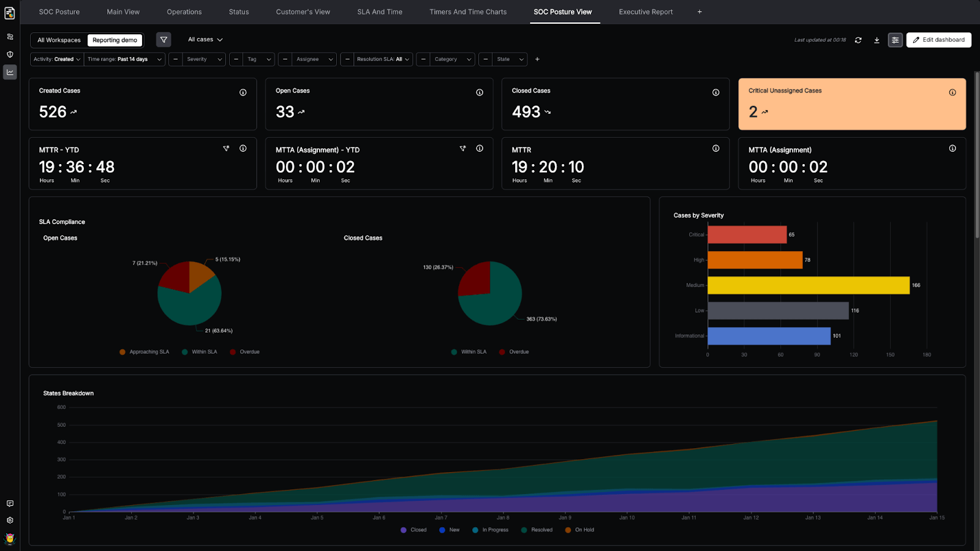This screenshot has height=551, width=980.
Task: Open the Time range Past 14 days dropdown
Action: pos(124,59)
